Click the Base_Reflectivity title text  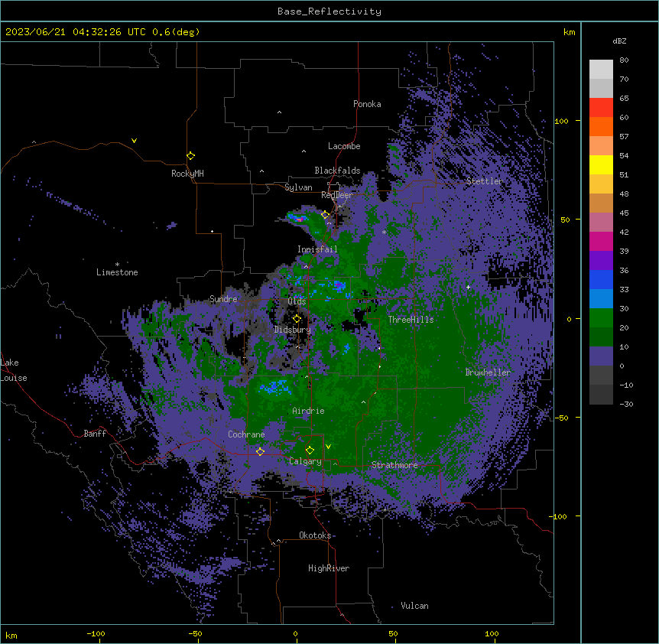click(329, 11)
